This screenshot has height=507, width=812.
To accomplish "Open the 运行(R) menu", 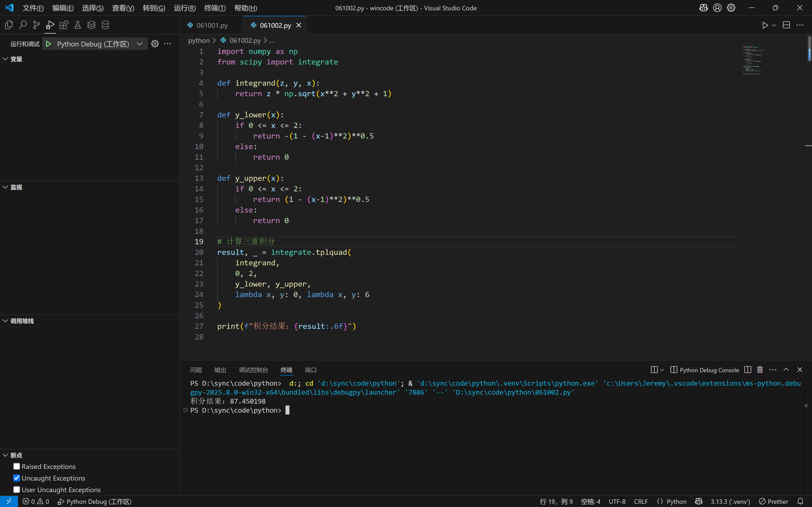I will click(184, 8).
